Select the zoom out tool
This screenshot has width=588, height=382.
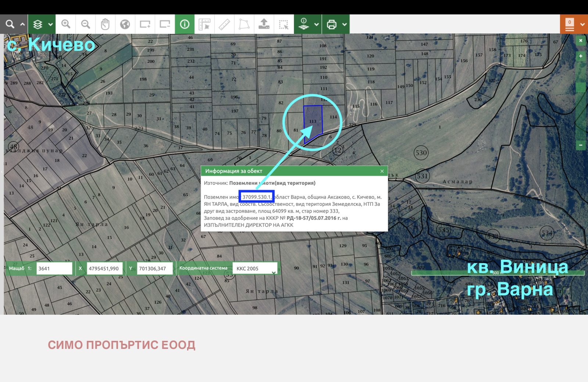coord(85,24)
